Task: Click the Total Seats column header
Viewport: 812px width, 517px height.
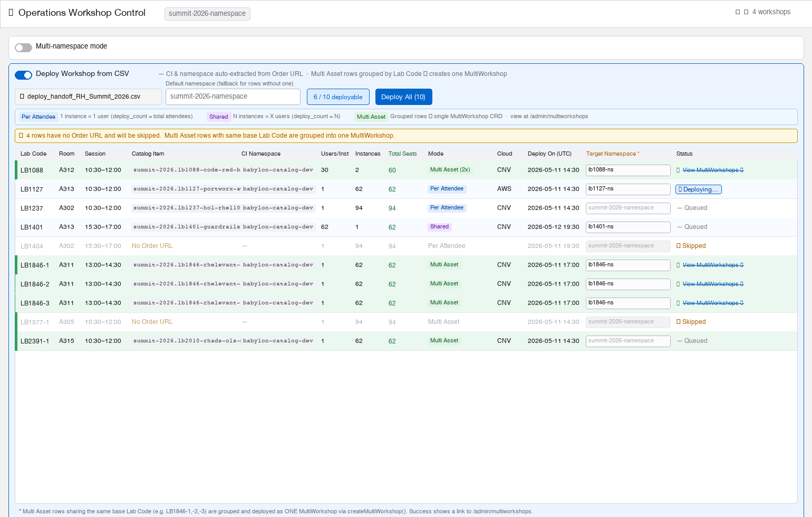Action: pyautogui.click(x=402, y=154)
